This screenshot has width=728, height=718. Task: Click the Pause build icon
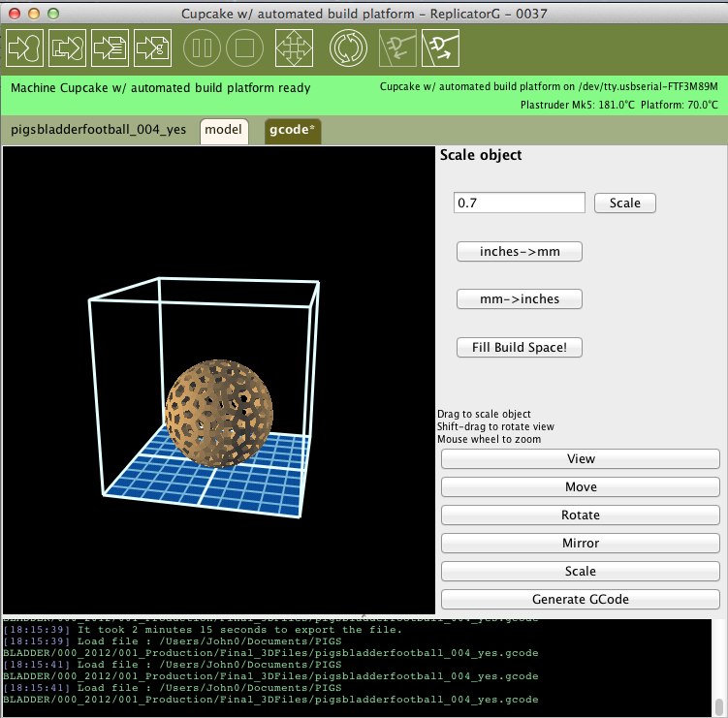coord(202,47)
